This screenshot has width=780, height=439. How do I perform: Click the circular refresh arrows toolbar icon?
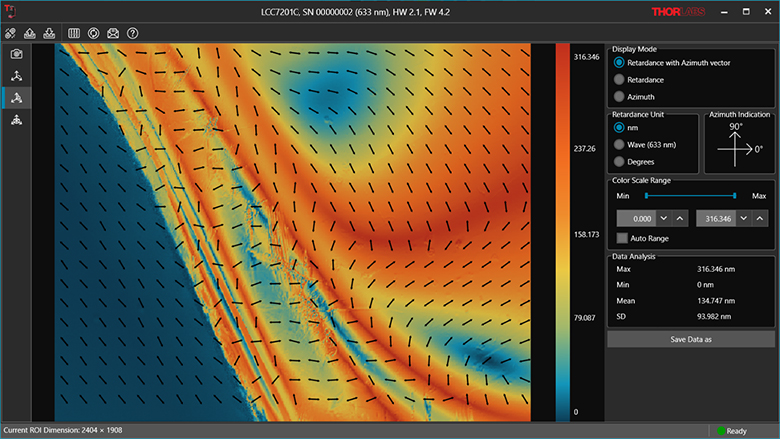[94, 33]
